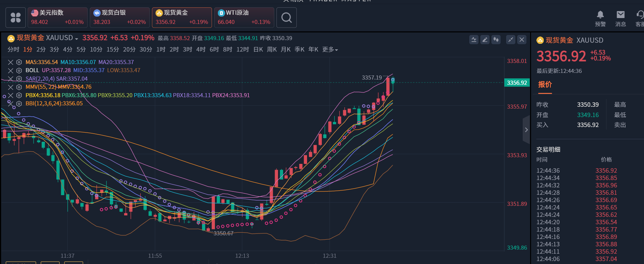Remove the BBI(12,3,6,24) indicator
The height and width of the screenshot is (264, 644).
pyautogui.click(x=10, y=103)
